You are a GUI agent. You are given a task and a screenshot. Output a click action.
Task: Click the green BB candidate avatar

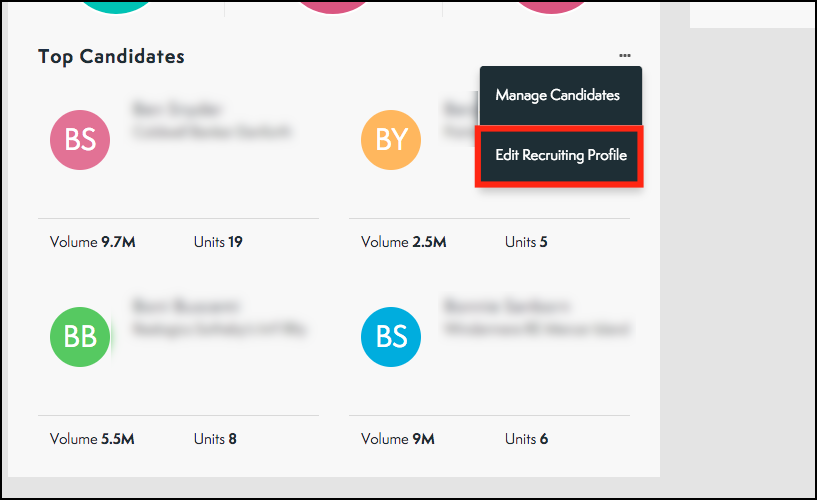(x=80, y=336)
